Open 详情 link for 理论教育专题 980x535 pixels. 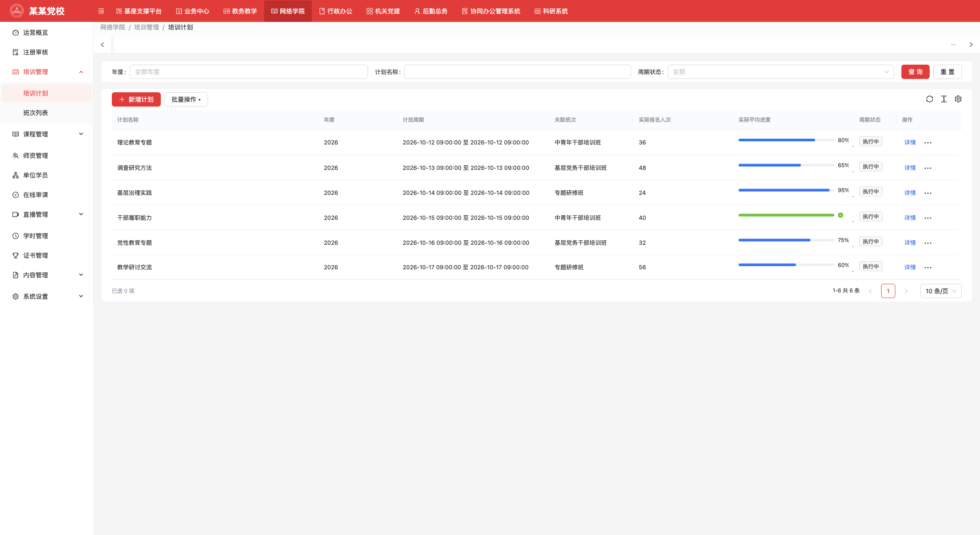[910, 143]
